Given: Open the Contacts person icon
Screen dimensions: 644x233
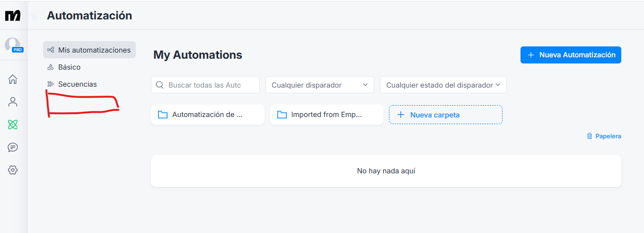Looking at the screenshot, I should point(13,102).
